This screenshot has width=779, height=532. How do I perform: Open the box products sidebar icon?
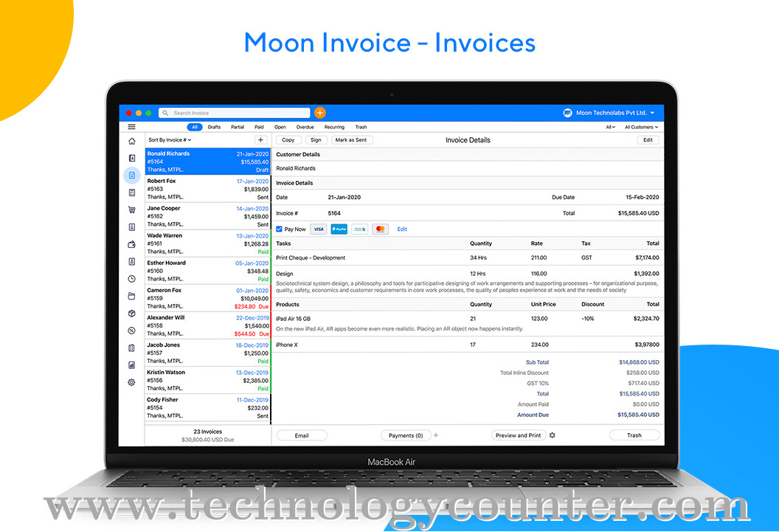click(x=131, y=314)
